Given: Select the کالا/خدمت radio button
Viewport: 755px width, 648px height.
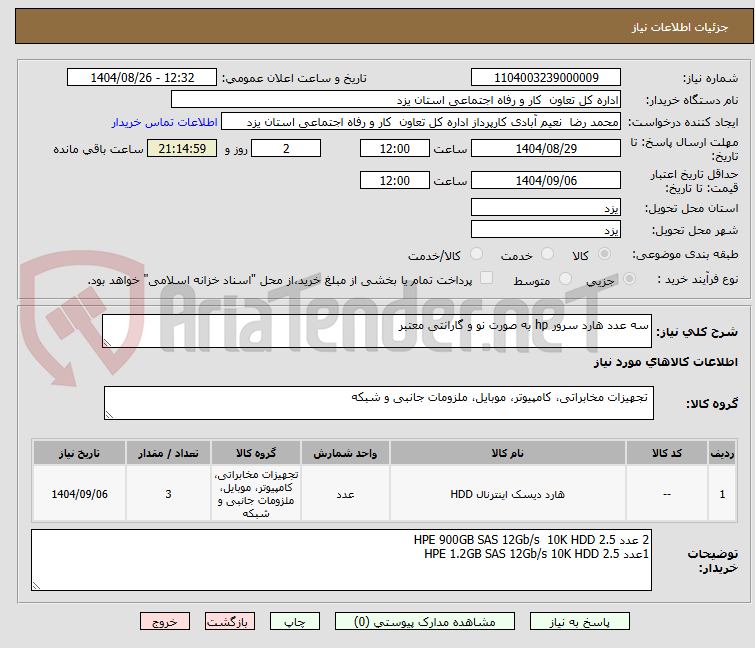Looking at the screenshot, I should 476,254.
